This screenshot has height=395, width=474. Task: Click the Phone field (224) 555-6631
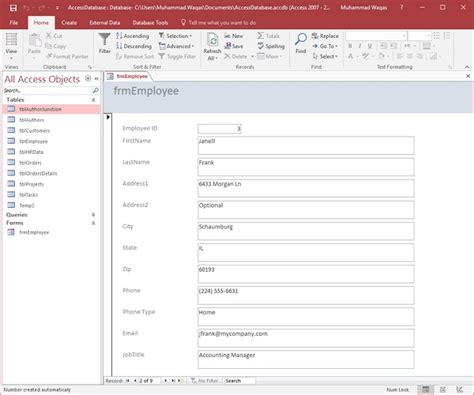coord(306,295)
